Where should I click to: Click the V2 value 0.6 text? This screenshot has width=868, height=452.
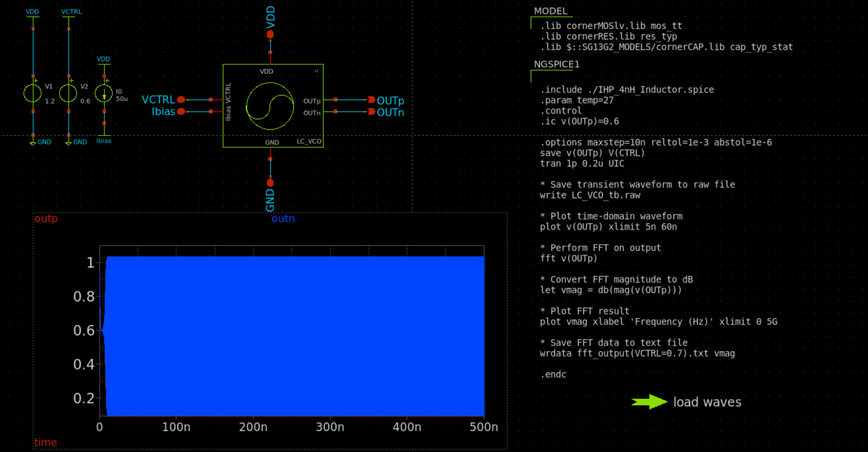point(85,101)
